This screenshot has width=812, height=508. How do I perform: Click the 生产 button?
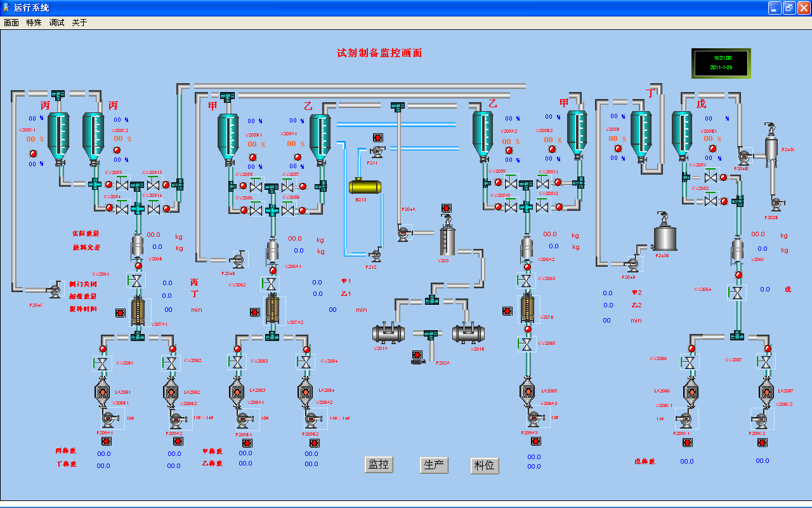point(434,465)
